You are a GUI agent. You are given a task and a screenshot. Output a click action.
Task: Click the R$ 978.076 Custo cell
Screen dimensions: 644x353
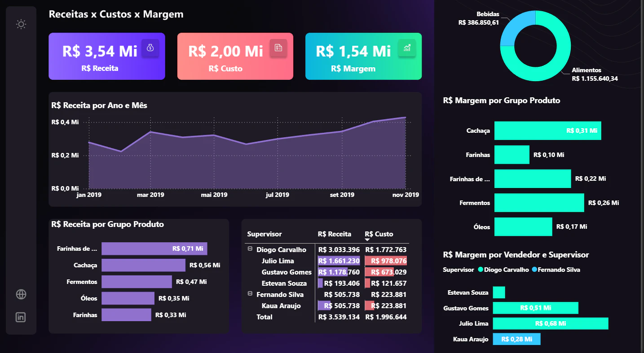click(x=386, y=261)
